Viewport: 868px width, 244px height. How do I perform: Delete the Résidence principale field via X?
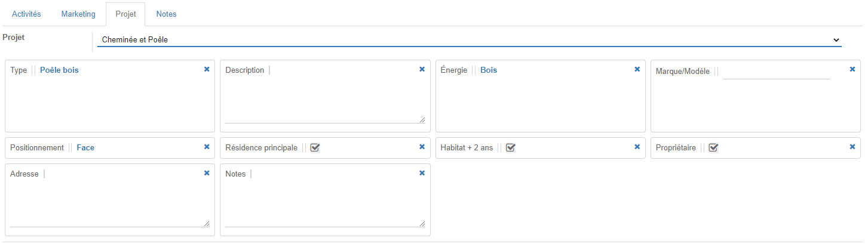tap(422, 147)
